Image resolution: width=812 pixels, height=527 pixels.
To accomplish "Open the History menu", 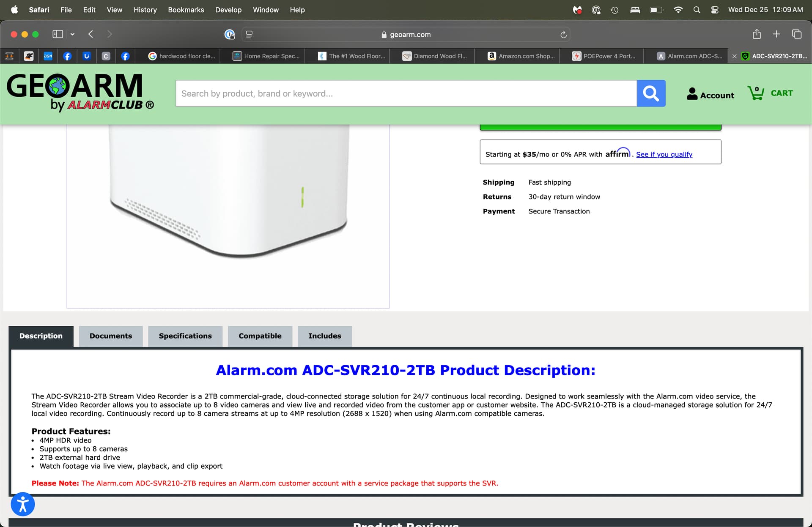I will tap(145, 10).
